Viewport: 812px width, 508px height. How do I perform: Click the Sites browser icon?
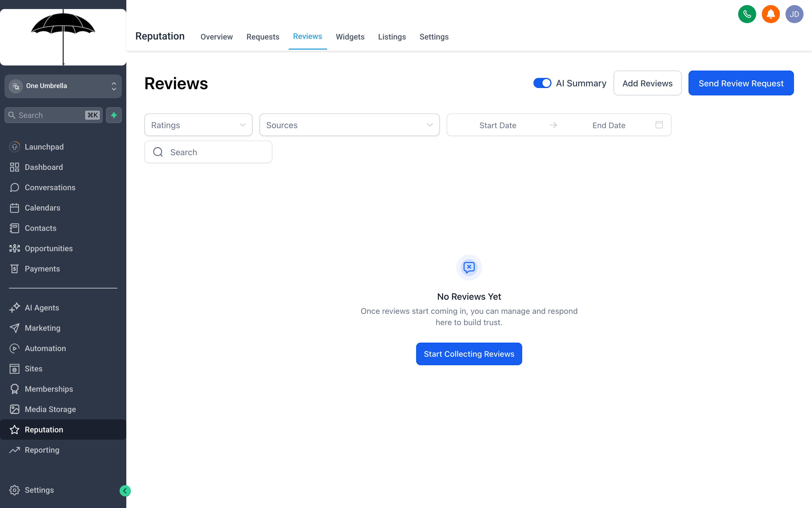pos(14,369)
